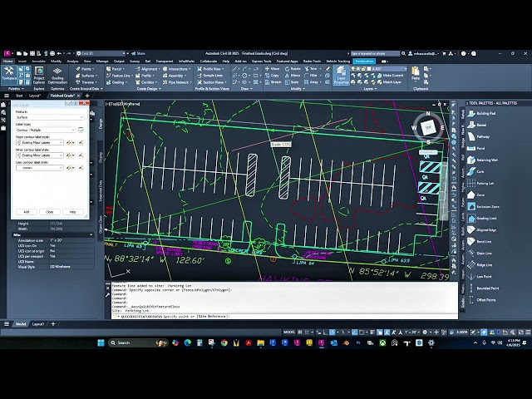Viewport: 532px width, 399px height.
Task: Click the customization icon at status bar end
Action: coord(528,332)
